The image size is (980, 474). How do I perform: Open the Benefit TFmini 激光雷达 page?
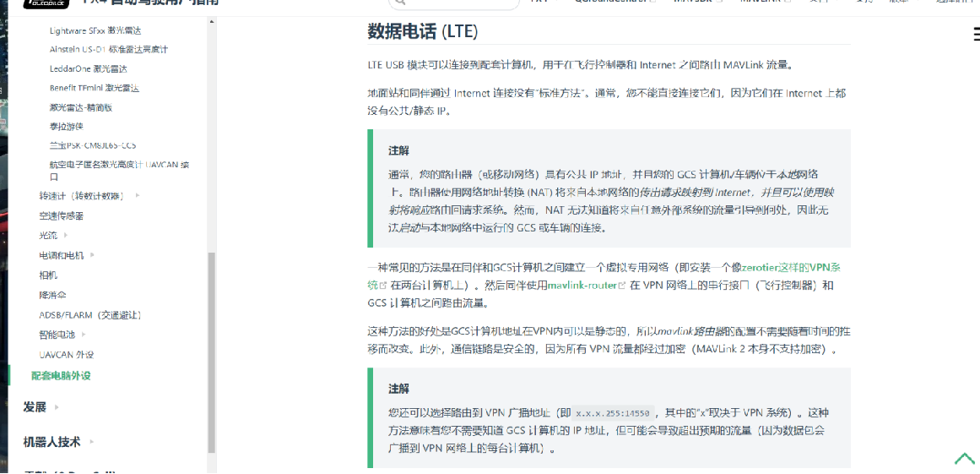click(95, 88)
